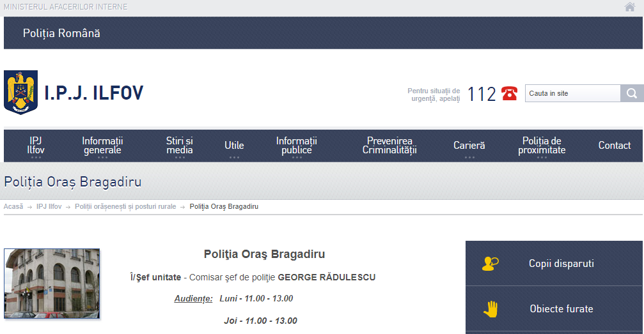Open the Obiecte furate sidebar link
Screen dimensions: 644x334
pos(554,309)
